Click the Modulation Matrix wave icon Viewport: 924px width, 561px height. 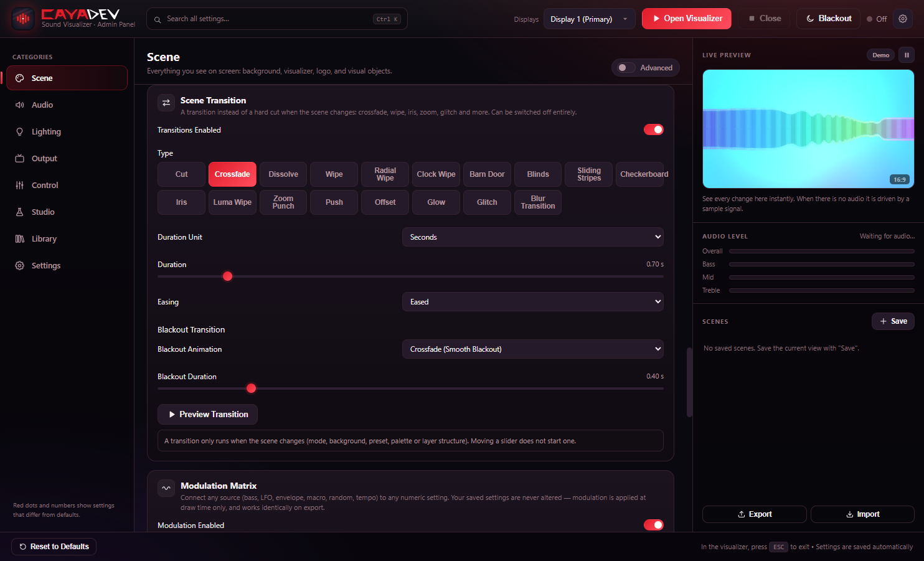(x=166, y=488)
